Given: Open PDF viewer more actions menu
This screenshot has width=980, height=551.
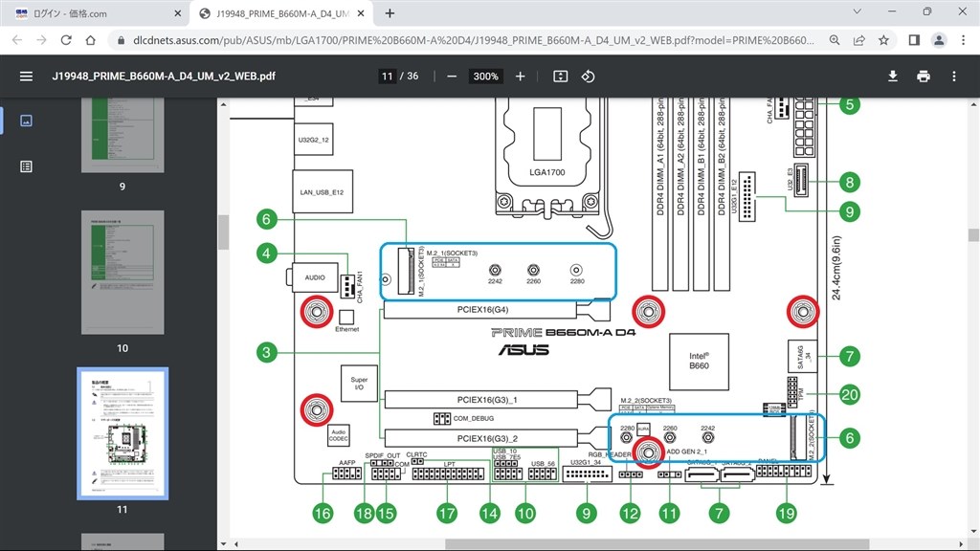Looking at the screenshot, I should click(x=954, y=76).
